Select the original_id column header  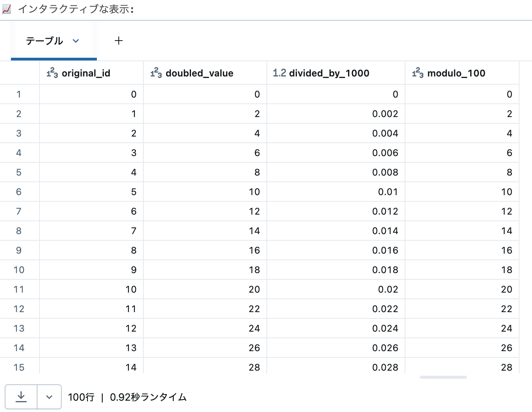point(92,73)
